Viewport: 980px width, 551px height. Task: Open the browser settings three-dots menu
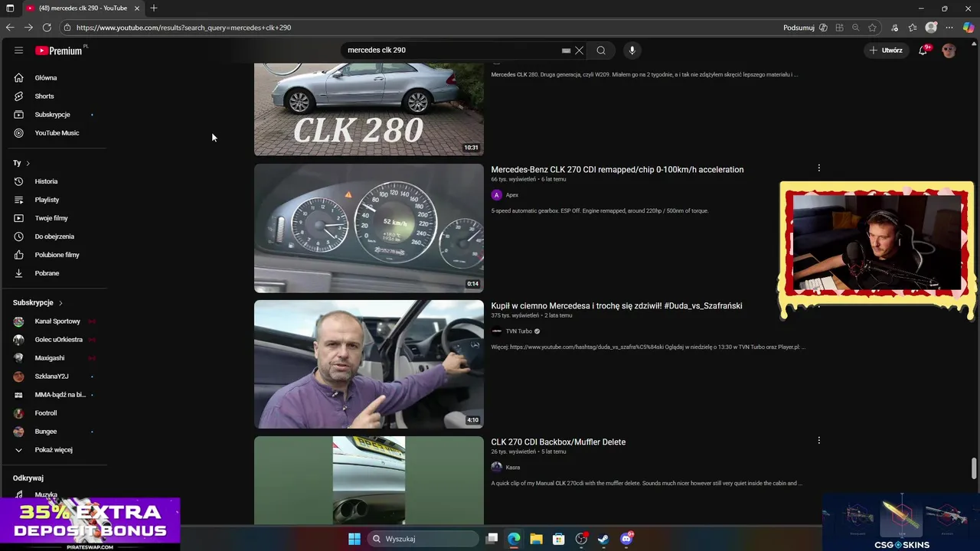949,28
